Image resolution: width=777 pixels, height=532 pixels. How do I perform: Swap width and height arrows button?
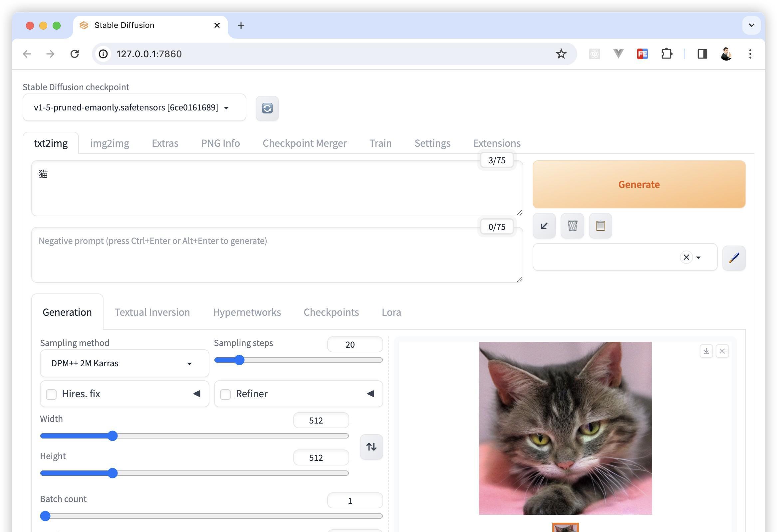(371, 447)
